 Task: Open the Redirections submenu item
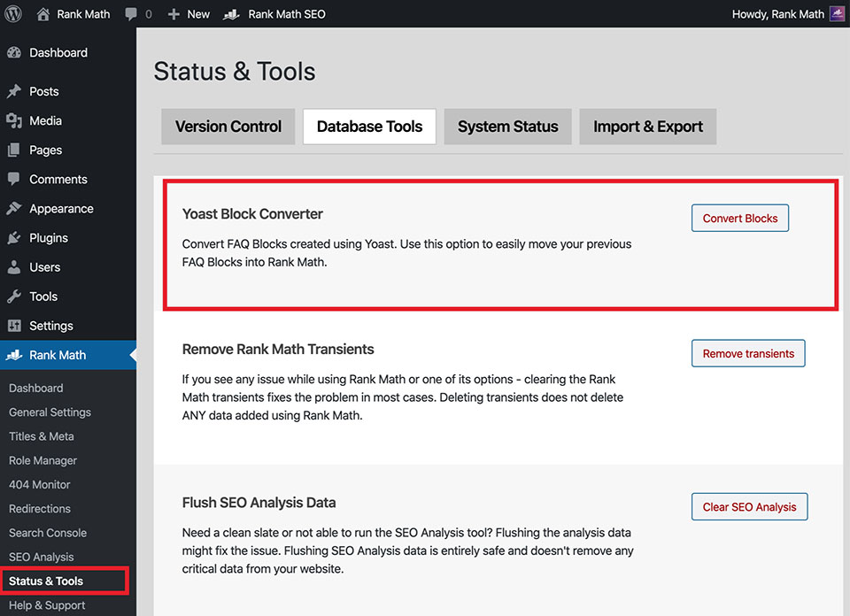point(40,509)
